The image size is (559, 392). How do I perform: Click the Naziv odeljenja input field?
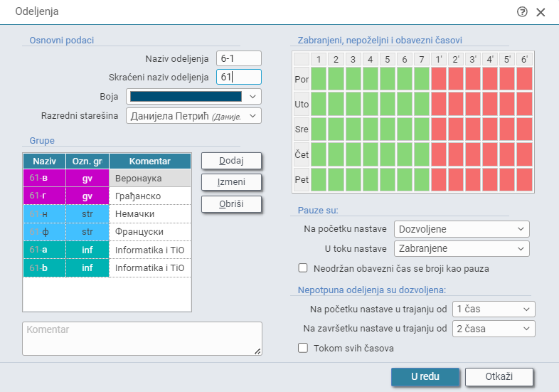tap(239, 58)
